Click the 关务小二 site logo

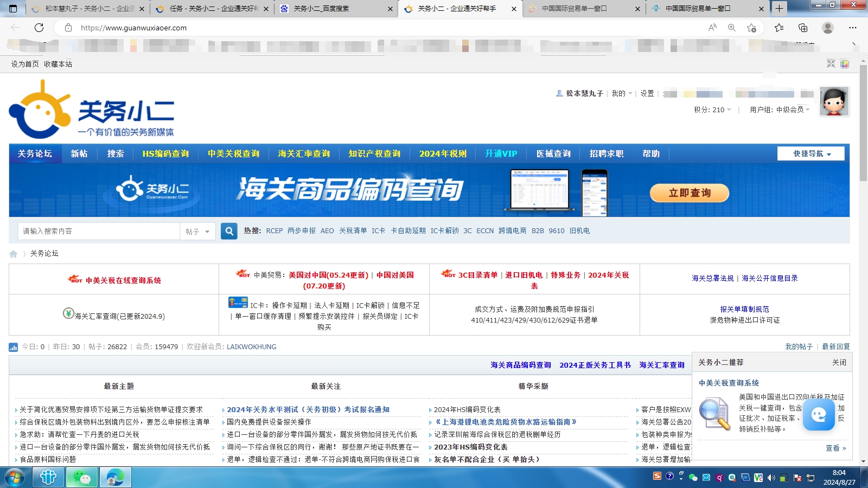(91, 110)
